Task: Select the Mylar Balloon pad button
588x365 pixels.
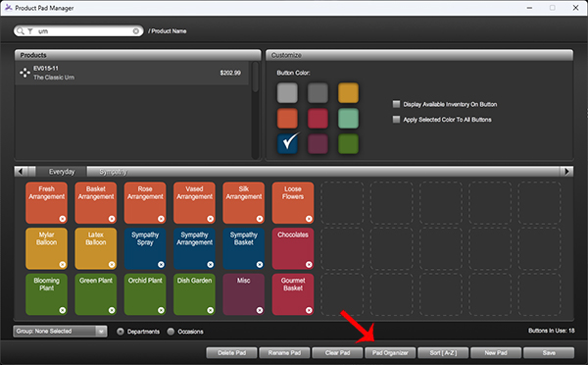Action: (46, 248)
